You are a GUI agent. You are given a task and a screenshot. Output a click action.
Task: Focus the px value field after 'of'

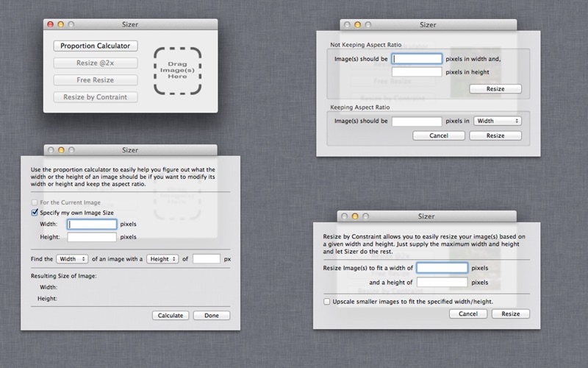point(207,259)
